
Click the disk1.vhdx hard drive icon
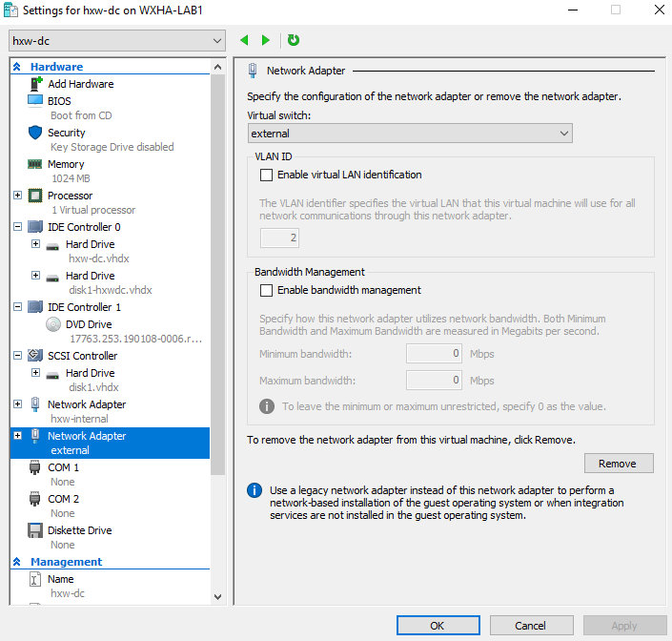52,375
